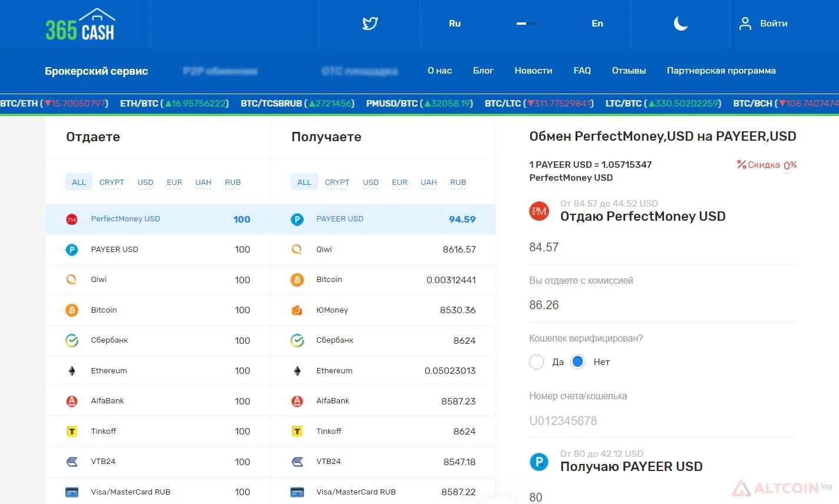Viewport: 839px width, 504px height.
Task: Click Ethereum icon in Отдаете list
Action: (72, 371)
